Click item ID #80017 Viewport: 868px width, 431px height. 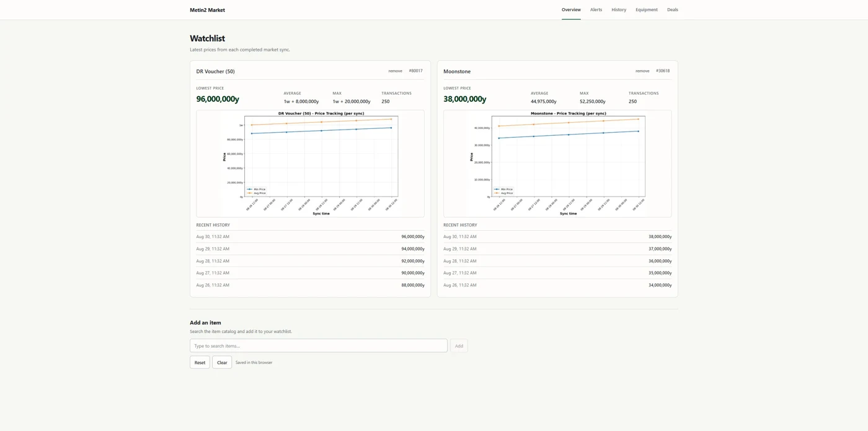[416, 71]
